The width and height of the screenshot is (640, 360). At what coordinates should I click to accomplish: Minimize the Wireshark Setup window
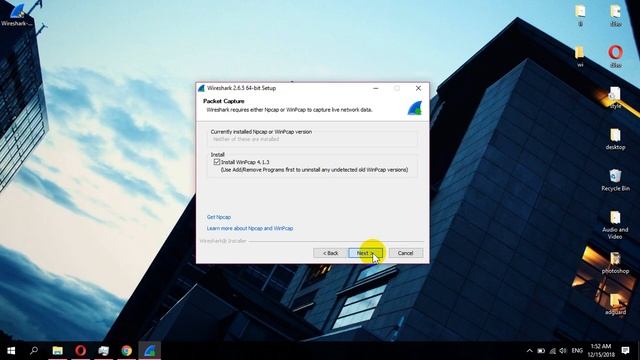[376, 88]
